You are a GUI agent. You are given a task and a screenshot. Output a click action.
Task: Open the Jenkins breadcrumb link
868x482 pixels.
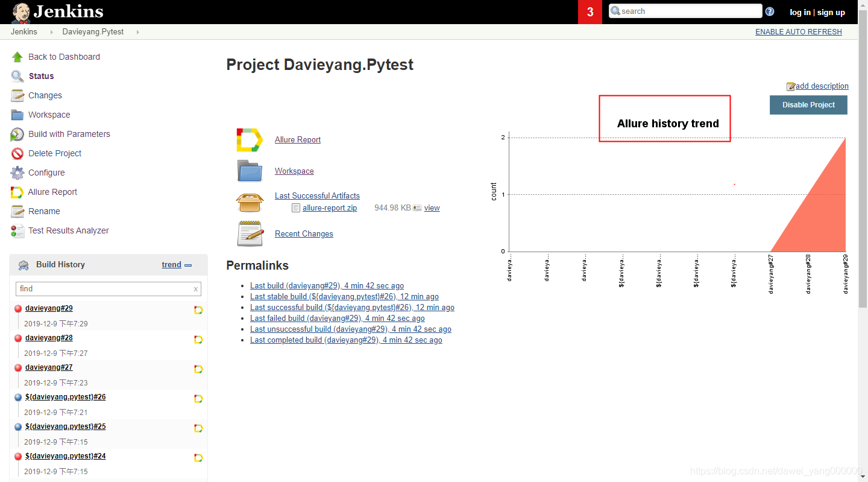pyautogui.click(x=24, y=32)
